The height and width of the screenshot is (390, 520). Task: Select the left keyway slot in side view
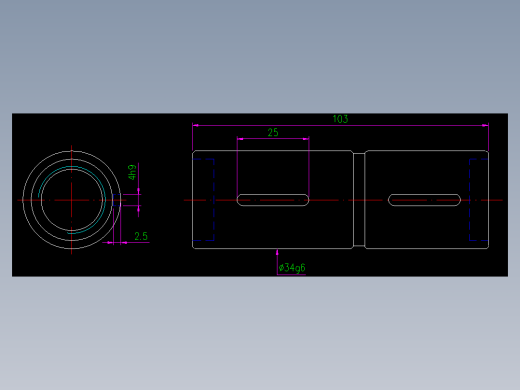pos(273,200)
